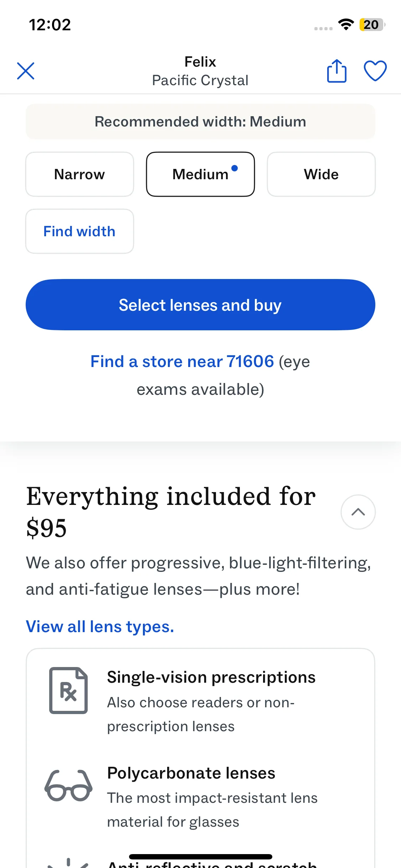The image size is (401, 868).
Task: Tap the share icon
Action: (x=336, y=71)
